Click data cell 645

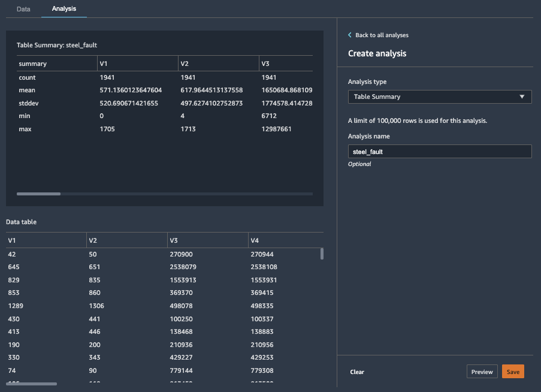click(14, 267)
